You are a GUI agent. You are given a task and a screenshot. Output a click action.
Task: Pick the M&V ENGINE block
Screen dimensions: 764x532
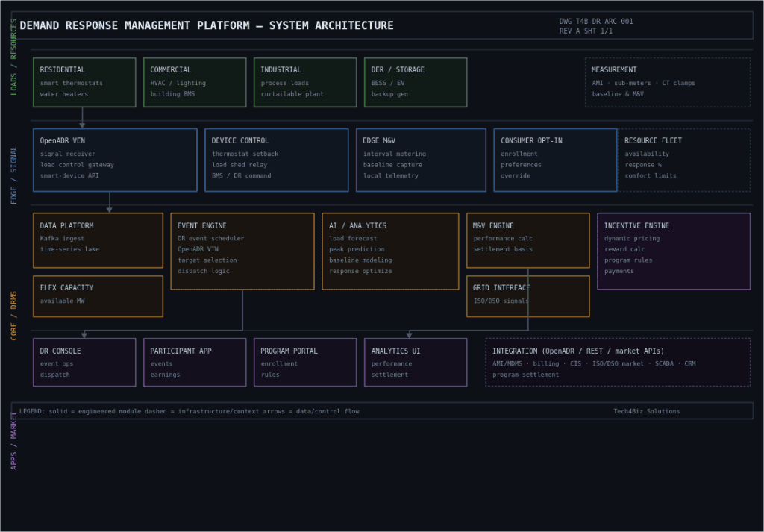pos(528,240)
